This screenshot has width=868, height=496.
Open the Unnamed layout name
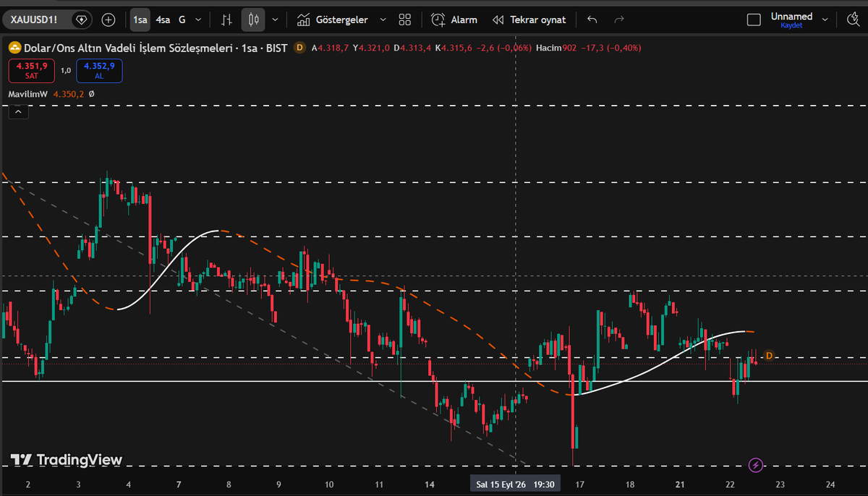tap(791, 16)
